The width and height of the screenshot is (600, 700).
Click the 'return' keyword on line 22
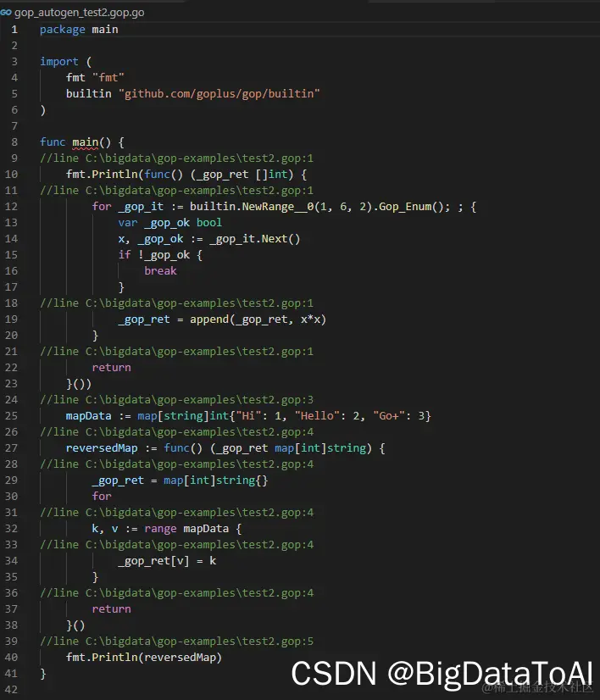(x=112, y=368)
